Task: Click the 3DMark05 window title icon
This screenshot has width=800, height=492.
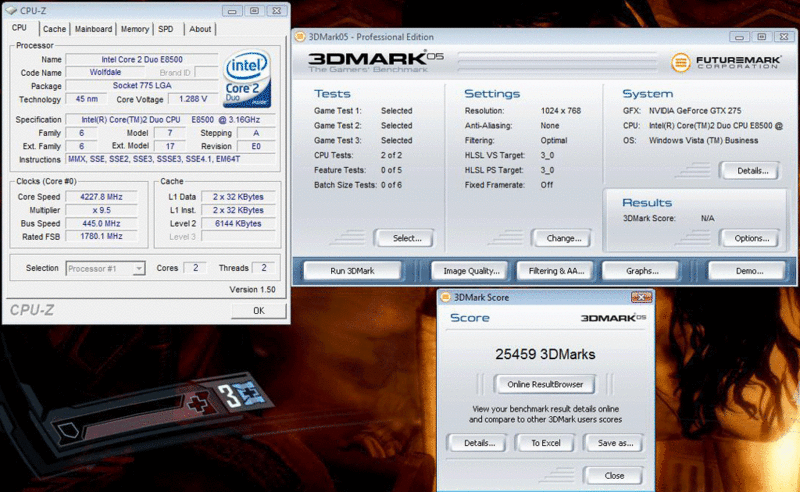Action: point(300,37)
